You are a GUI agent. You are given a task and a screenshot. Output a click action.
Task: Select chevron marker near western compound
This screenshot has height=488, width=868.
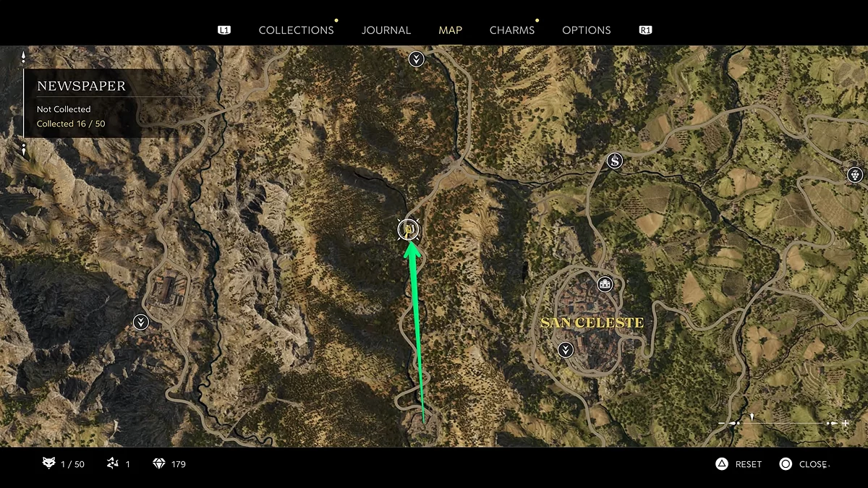[141, 322]
